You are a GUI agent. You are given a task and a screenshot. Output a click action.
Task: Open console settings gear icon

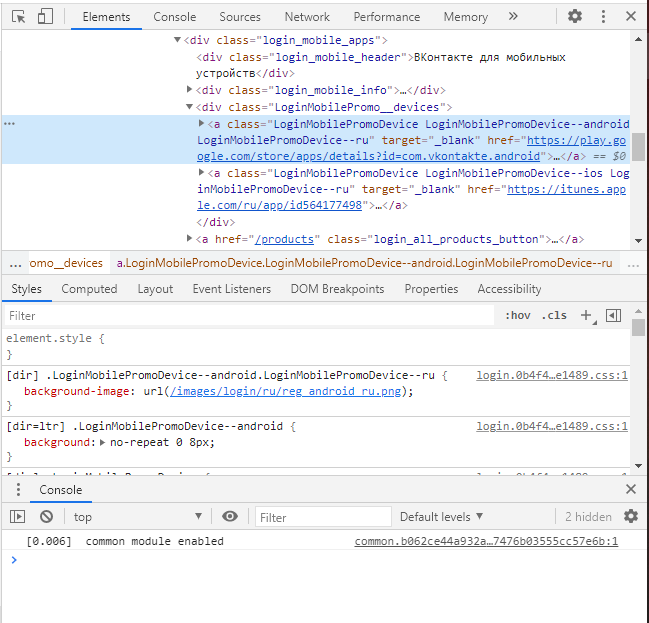[x=631, y=516]
